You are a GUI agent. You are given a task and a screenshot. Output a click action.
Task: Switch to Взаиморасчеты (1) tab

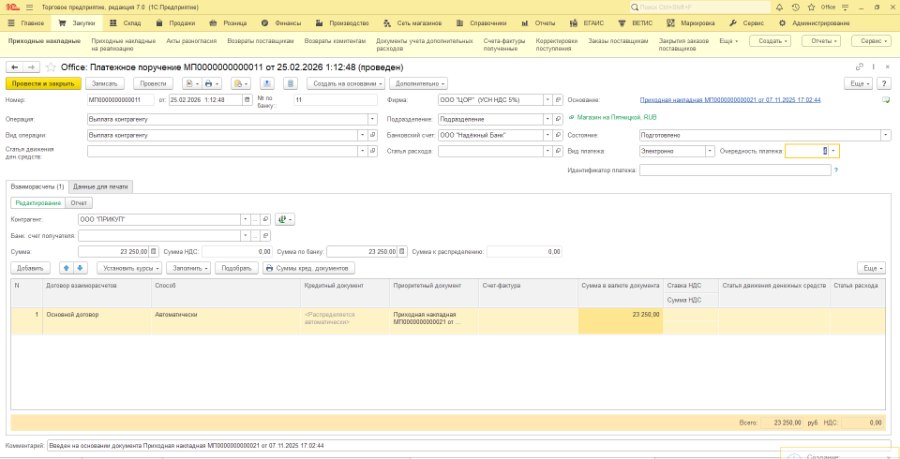point(37,187)
